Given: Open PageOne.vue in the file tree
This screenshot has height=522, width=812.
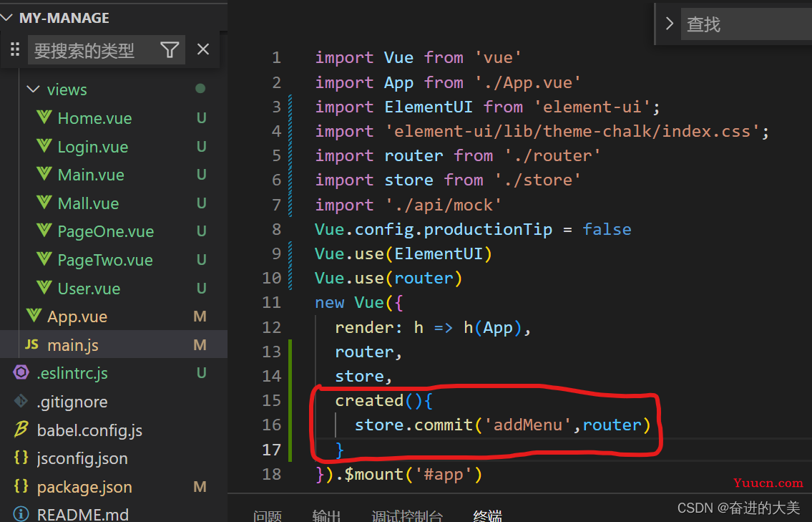Looking at the screenshot, I should point(106,232).
